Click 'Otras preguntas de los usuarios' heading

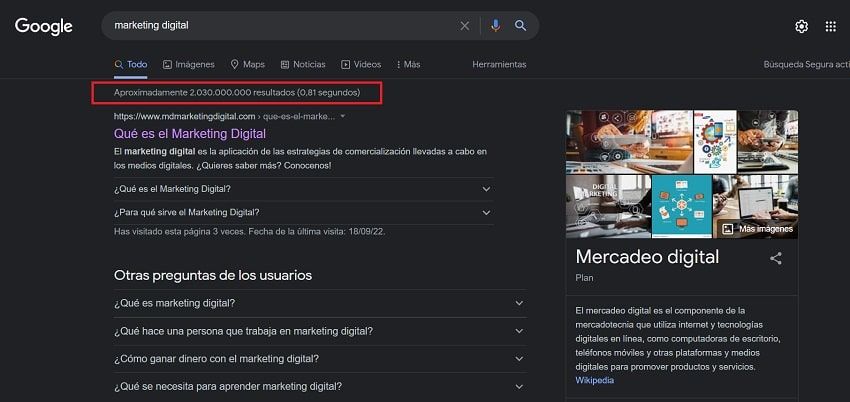point(213,275)
